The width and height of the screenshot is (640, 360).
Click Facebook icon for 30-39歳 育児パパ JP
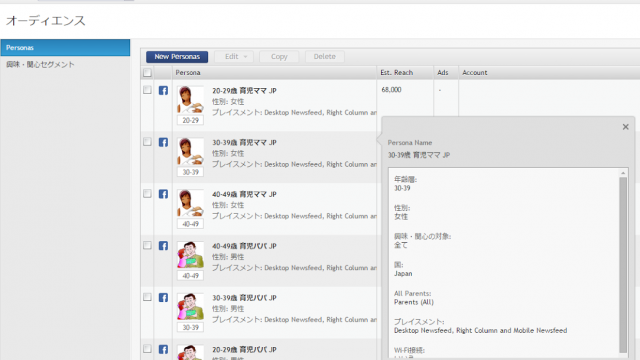(x=163, y=298)
